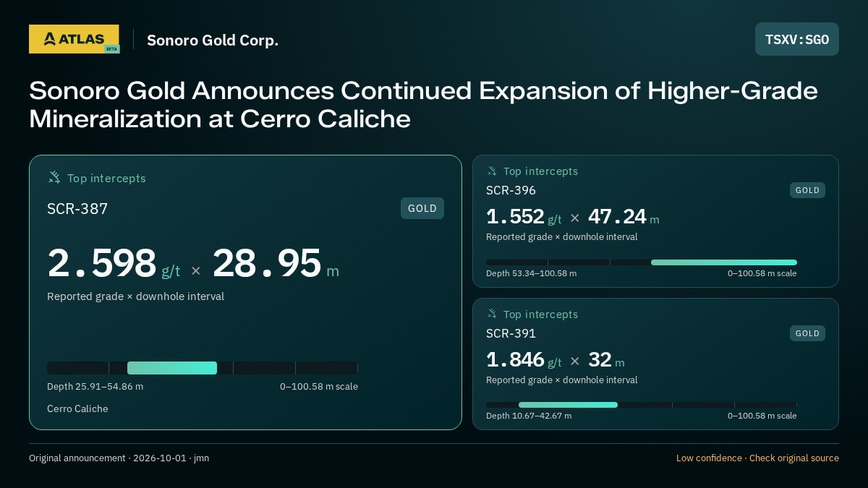This screenshot has width=868, height=488.
Task: Click the 2.598 g/t grade value
Action: (x=114, y=263)
